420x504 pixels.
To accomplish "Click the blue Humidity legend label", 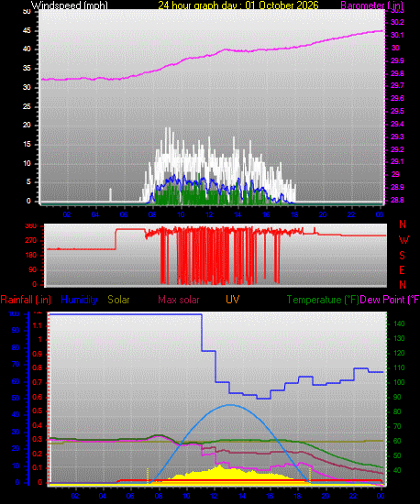I will point(79,300).
